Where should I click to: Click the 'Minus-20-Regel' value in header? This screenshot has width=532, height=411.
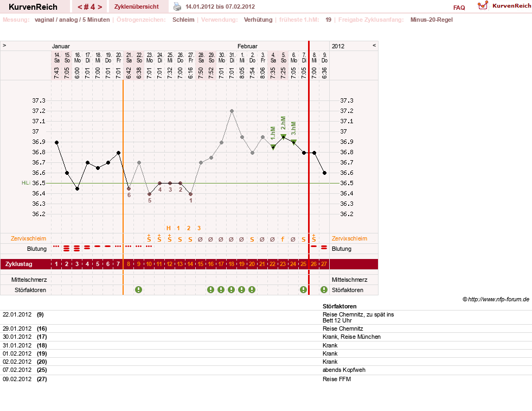point(432,20)
